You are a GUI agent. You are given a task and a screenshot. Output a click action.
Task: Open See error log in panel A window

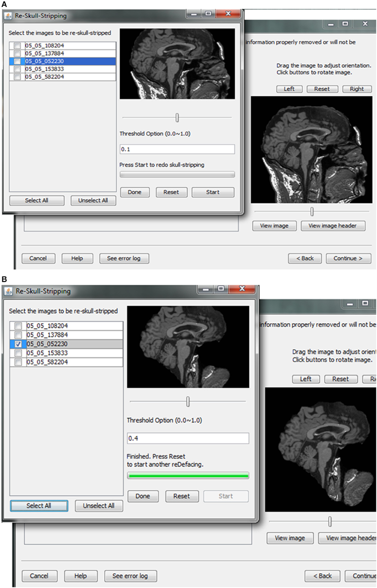click(x=124, y=258)
